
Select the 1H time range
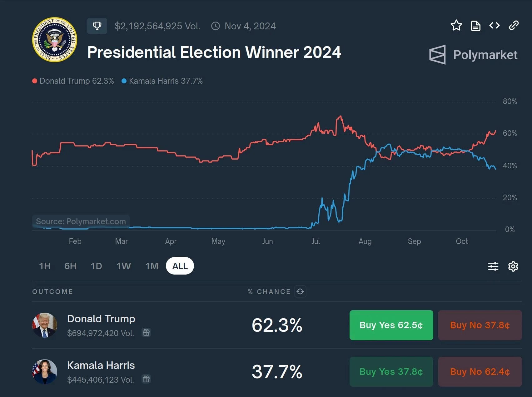[x=45, y=266]
